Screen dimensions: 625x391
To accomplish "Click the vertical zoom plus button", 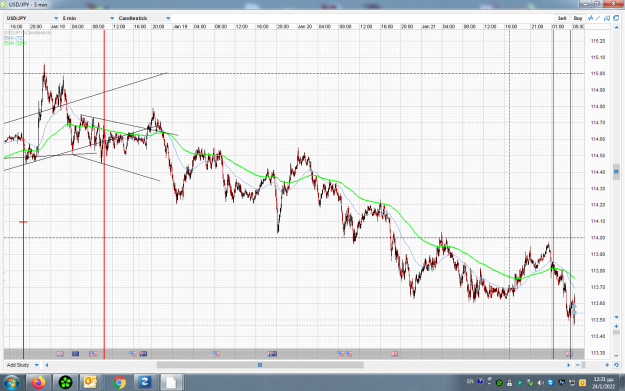I will point(616,326).
